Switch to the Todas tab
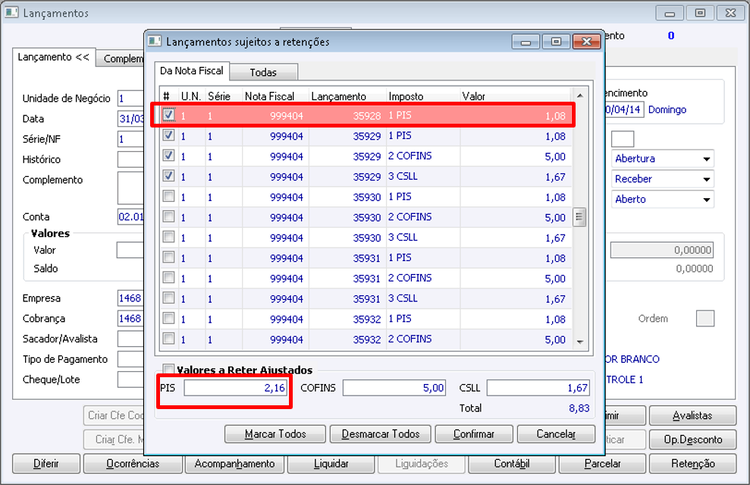Image resolution: width=750 pixels, height=485 pixels. (264, 72)
